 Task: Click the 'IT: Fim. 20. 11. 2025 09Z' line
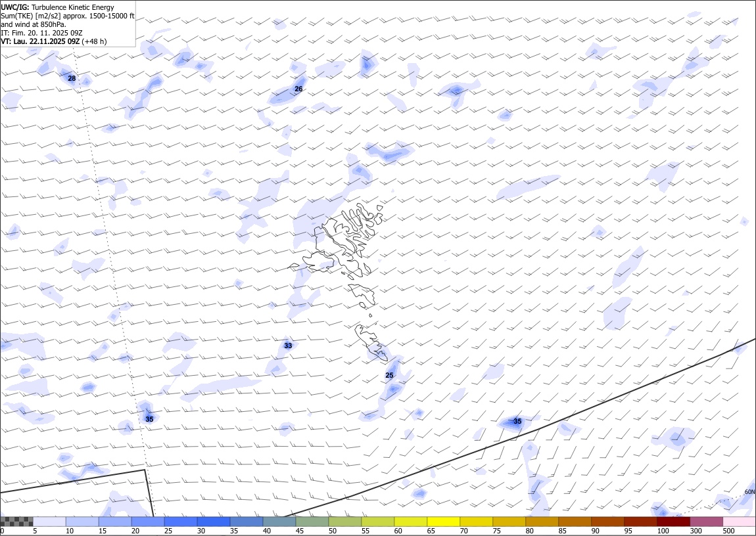point(42,33)
